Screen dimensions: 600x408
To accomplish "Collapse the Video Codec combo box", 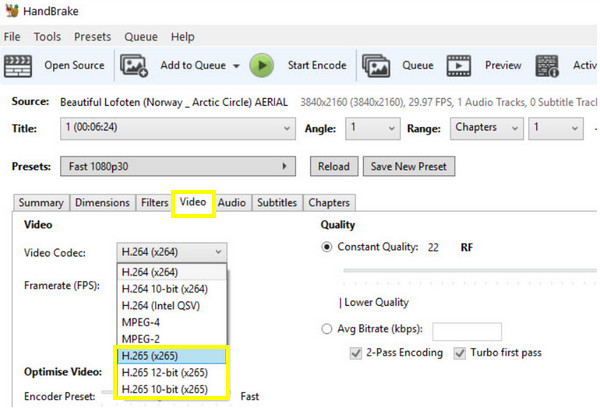I will pyautogui.click(x=171, y=252).
